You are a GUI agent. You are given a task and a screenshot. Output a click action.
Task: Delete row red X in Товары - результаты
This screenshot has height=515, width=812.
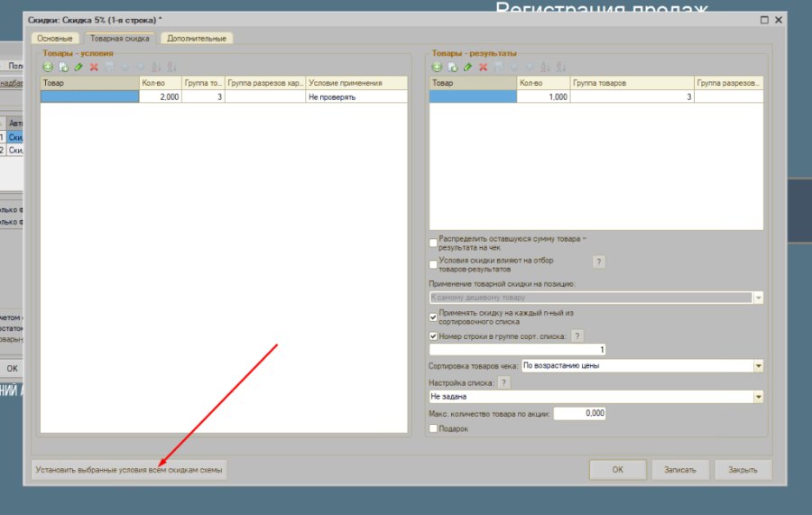click(484, 68)
